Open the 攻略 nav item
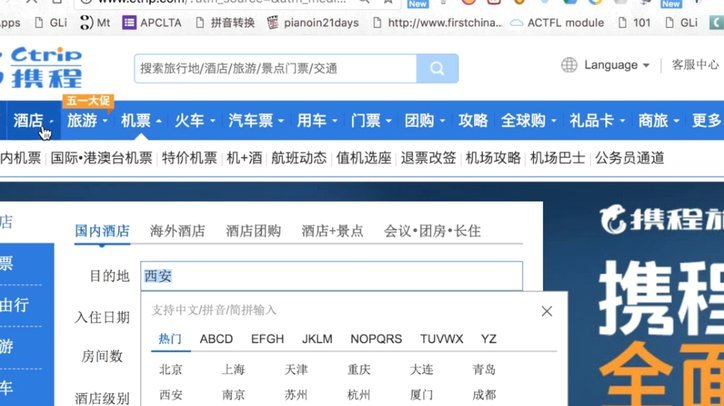The width and height of the screenshot is (724, 406). click(x=473, y=121)
